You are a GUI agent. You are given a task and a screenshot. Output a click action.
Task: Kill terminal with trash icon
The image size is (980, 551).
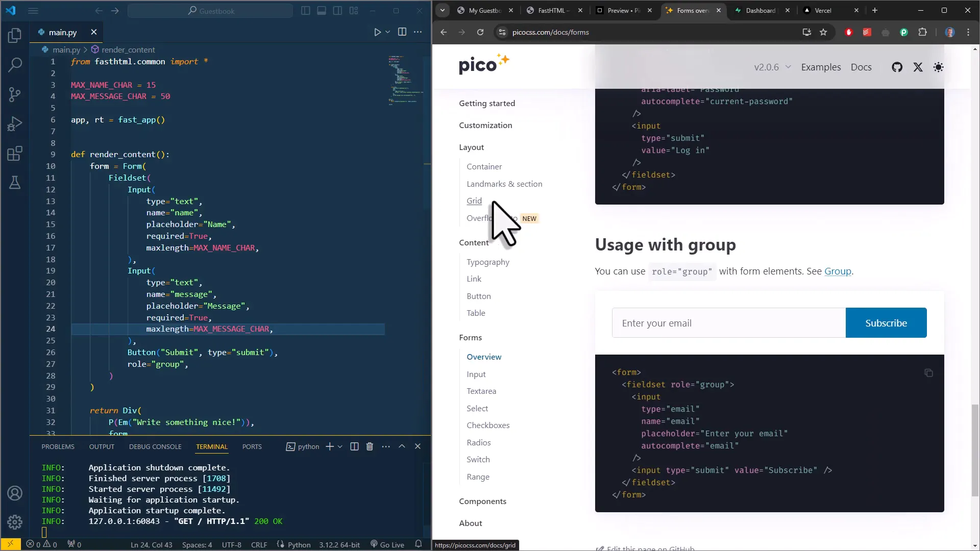tap(370, 446)
